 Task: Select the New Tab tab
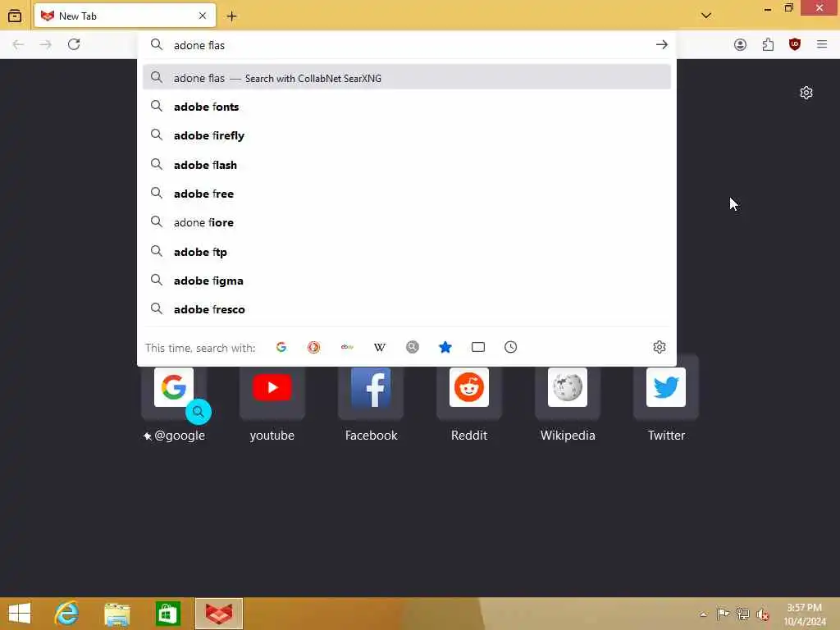125,16
